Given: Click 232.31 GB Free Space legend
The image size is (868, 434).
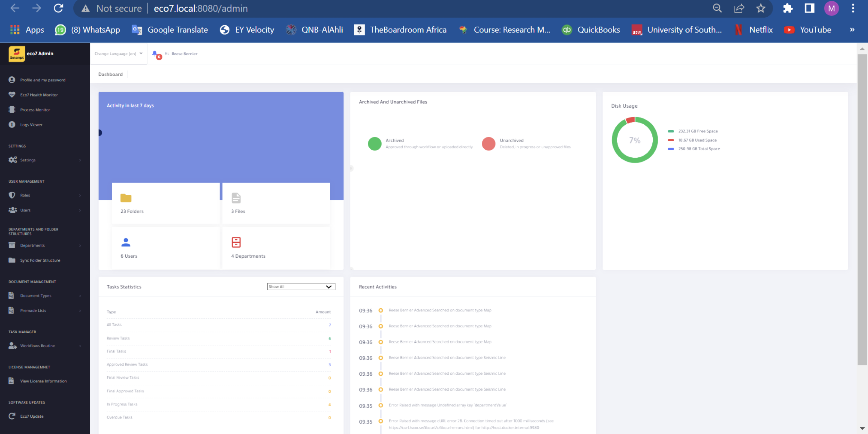Looking at the screenshot, I should tap(693, 131).
